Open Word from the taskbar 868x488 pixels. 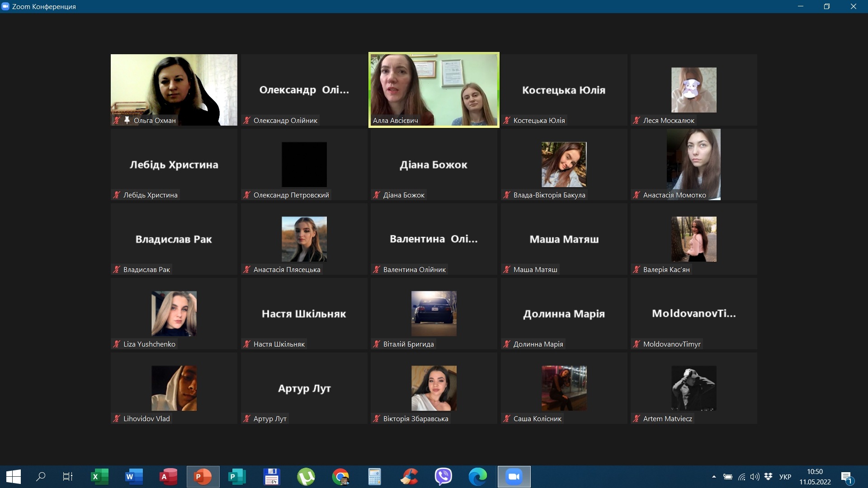click(133, 477)
